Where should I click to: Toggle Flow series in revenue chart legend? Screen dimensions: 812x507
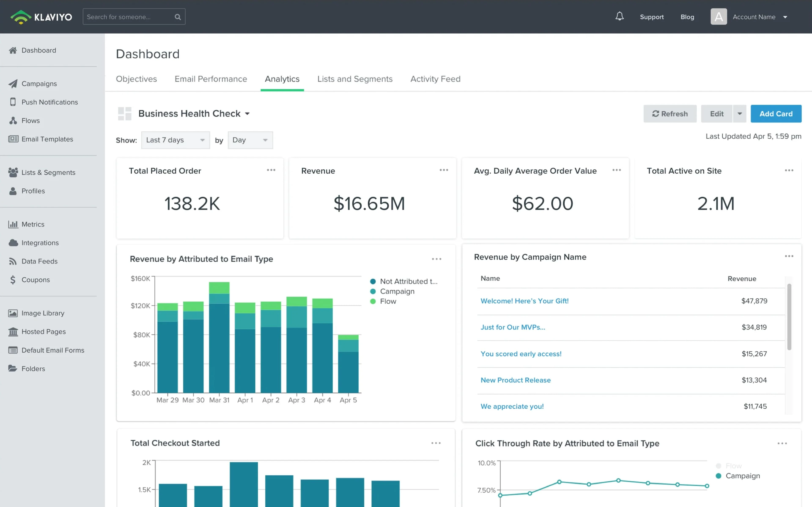pos(388,301)
